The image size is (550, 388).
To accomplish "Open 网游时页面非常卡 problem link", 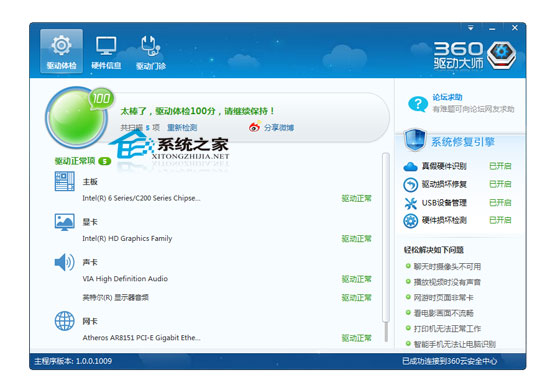I will [444, 297].
